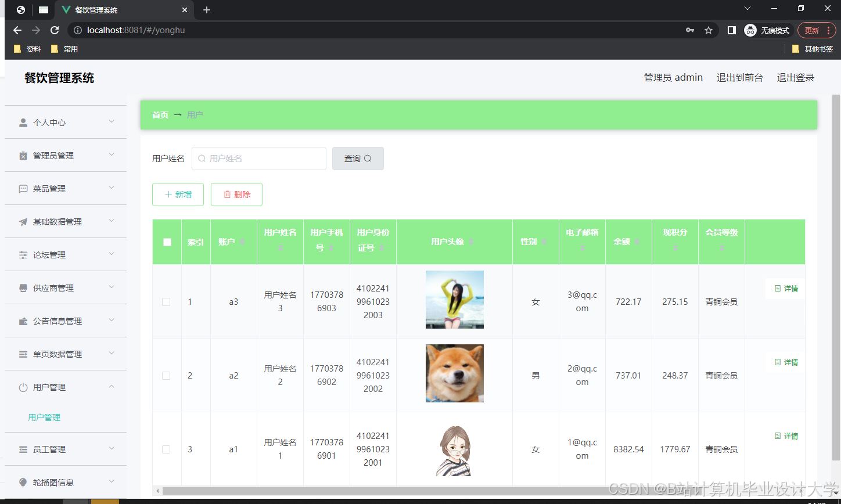The image size is (841, 504).
Task: Bookmark this page with star icon
Action: (x=709, y=30)
